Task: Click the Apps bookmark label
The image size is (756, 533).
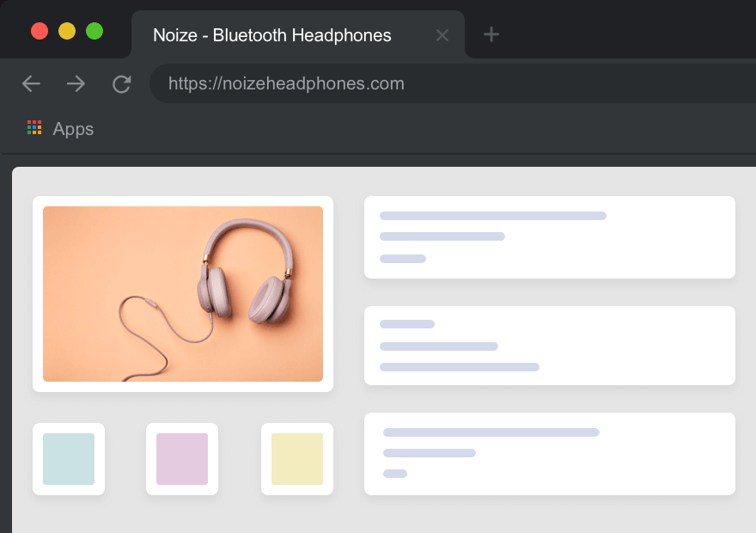Action: click(x=73, y=129)
